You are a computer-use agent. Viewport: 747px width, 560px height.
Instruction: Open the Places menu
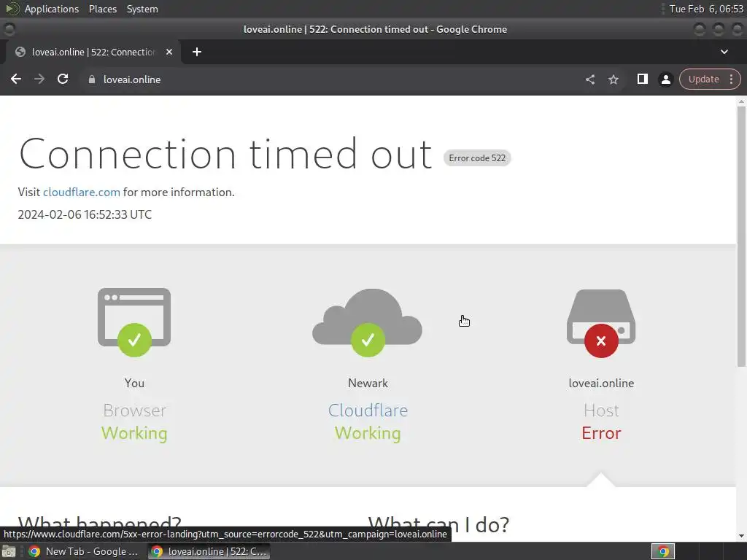click(x=102, y=9)
